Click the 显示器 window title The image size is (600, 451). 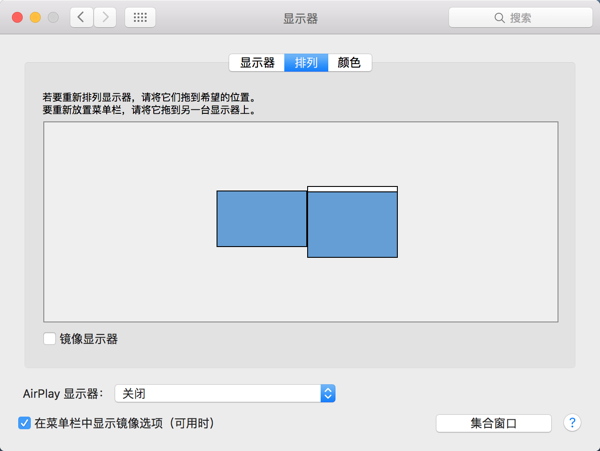(300, 18)
